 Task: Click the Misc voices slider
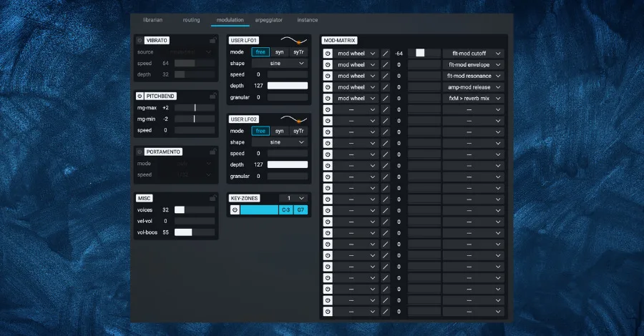pyautogui.click(x=195, y=209)
